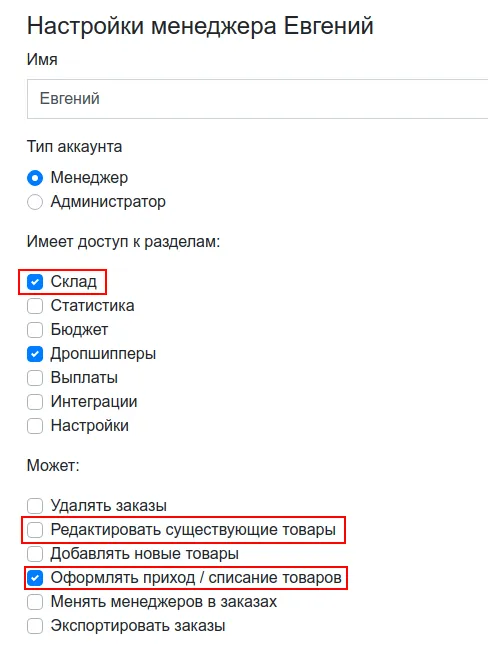The height and width of the screenshot is (648, 488).
Task: Allow Удалять заказы permission checkbox
Action: coord(35,505)
